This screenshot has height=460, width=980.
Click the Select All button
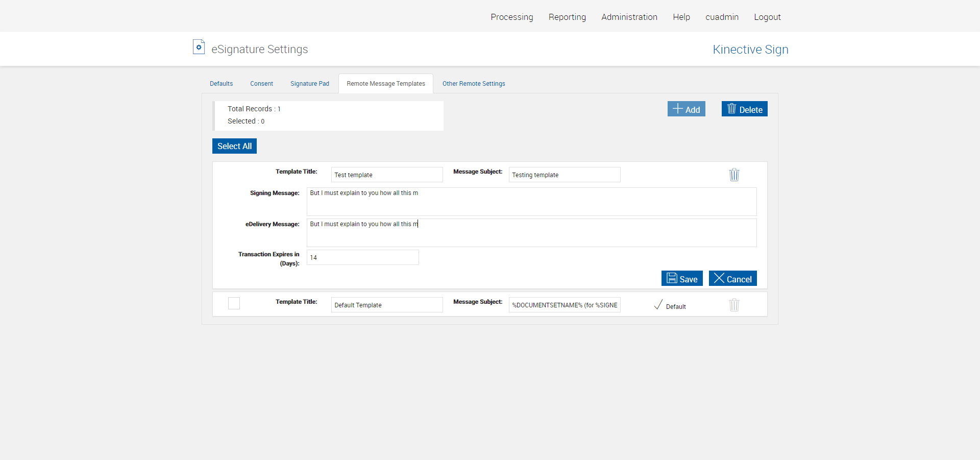(234, 146)
